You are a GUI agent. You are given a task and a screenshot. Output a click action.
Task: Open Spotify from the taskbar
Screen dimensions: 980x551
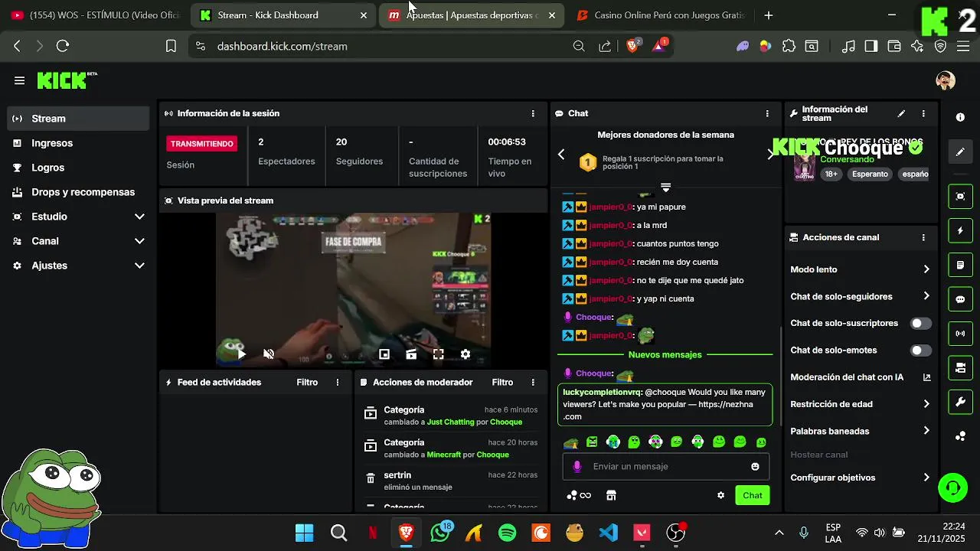tap(507, 533)
